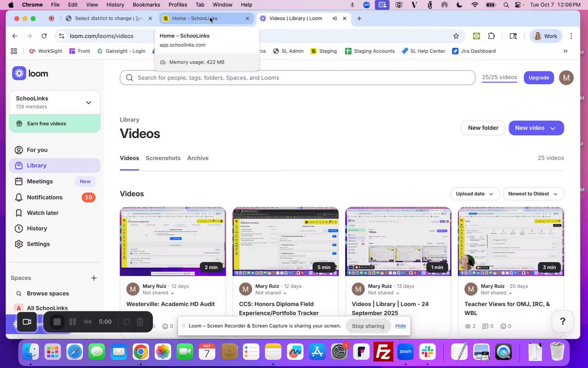The width and height of the screenshot is (588, 368).
Task: Open Notifications in the Loom sidebar
Action: (55, 197)
